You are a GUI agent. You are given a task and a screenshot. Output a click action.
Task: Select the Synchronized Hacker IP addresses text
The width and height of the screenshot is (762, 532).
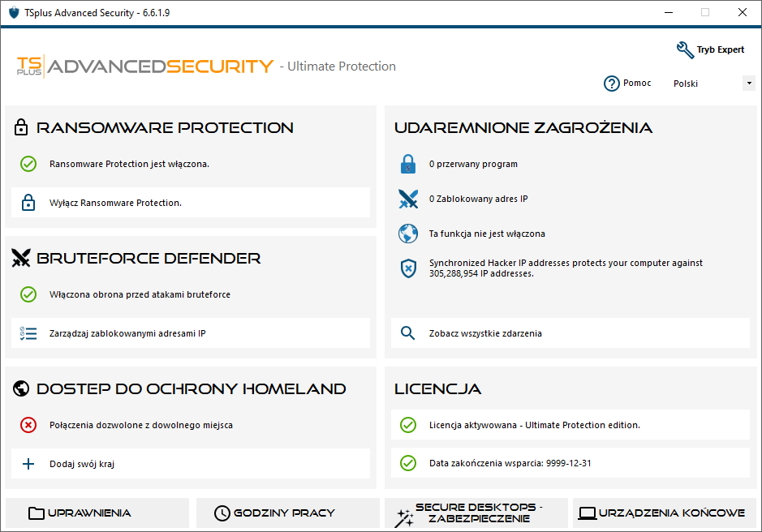(566, 268)
